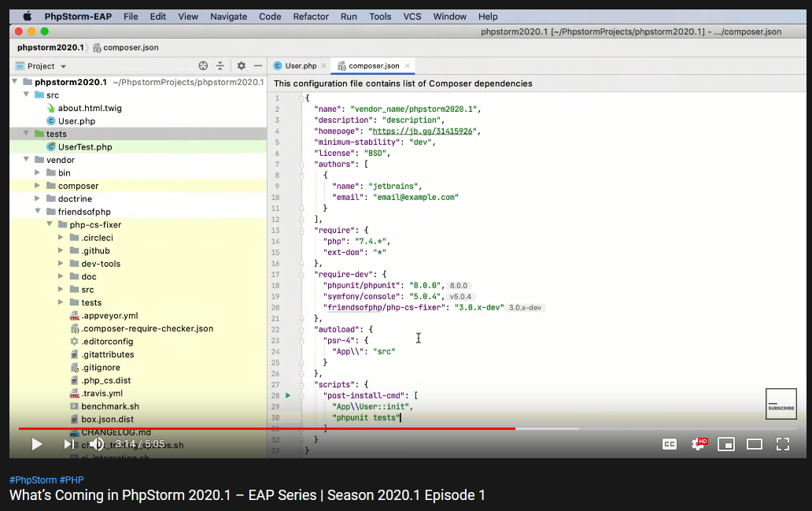Skip to the next video
The width and height of the screenshot is (812, 511).
coord(68,444)
